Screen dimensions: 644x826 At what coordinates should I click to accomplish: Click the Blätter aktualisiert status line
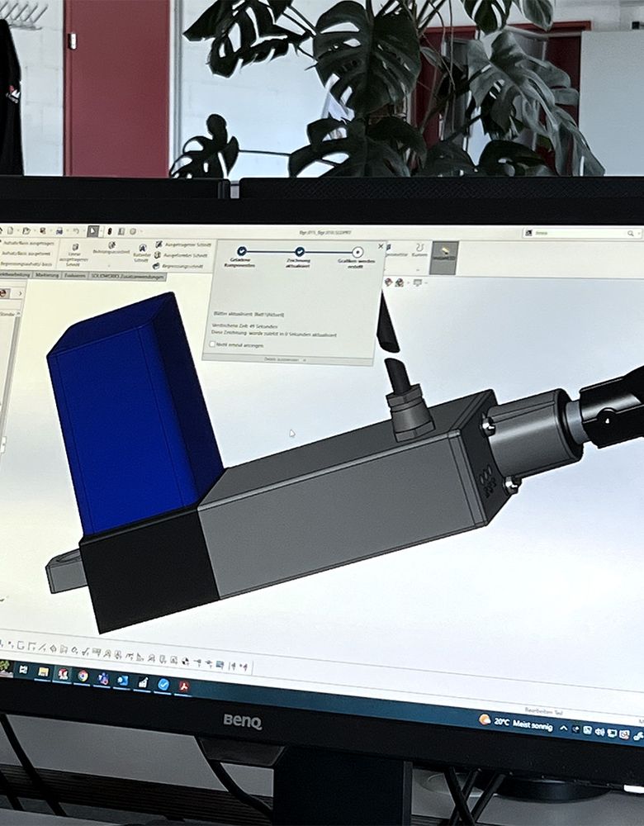tap(248, 315)
